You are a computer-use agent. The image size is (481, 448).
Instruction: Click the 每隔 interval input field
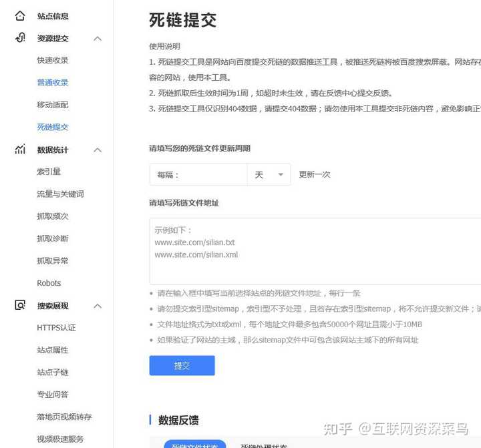[x=198, y=174]
